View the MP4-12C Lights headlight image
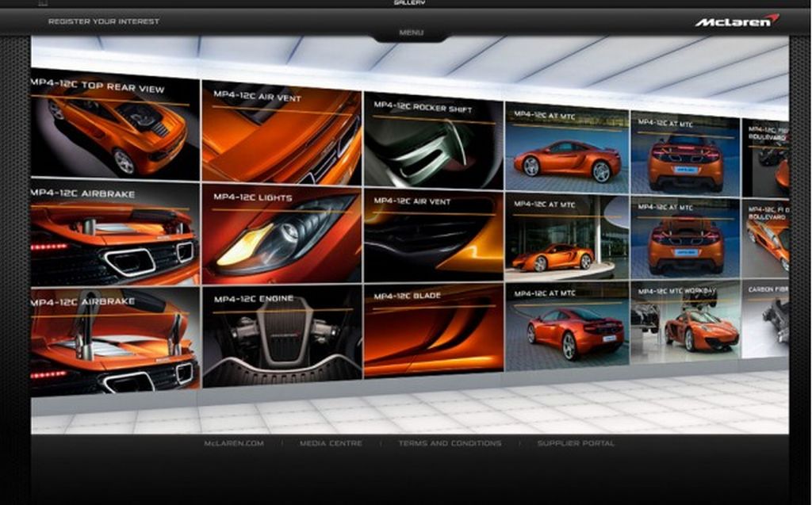 [282, 234]
